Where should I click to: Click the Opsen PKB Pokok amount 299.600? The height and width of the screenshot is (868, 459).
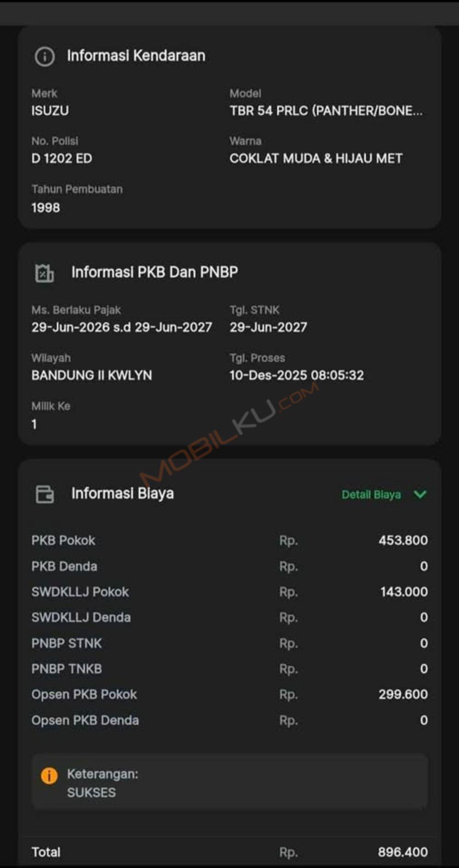pyautogui.click(x=403, y=695)
